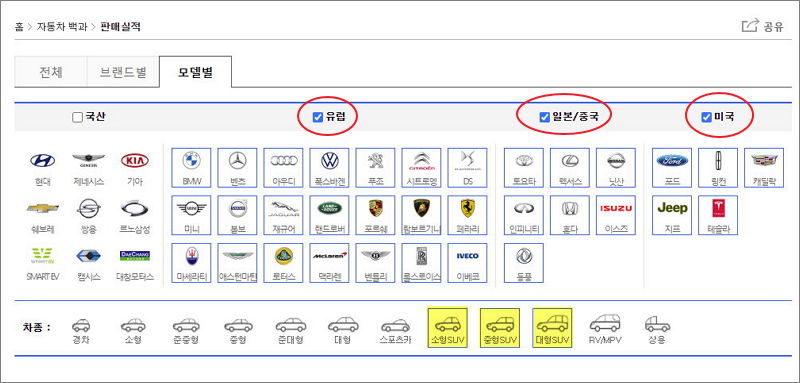Viewport: 800px width, 383px height.
Task: Choose the Jeep brand tile
Action: [x=672, y=215]
